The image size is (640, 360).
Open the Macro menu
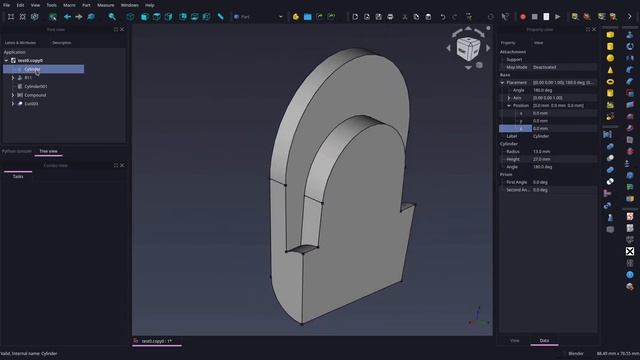(x=69, y=5)
